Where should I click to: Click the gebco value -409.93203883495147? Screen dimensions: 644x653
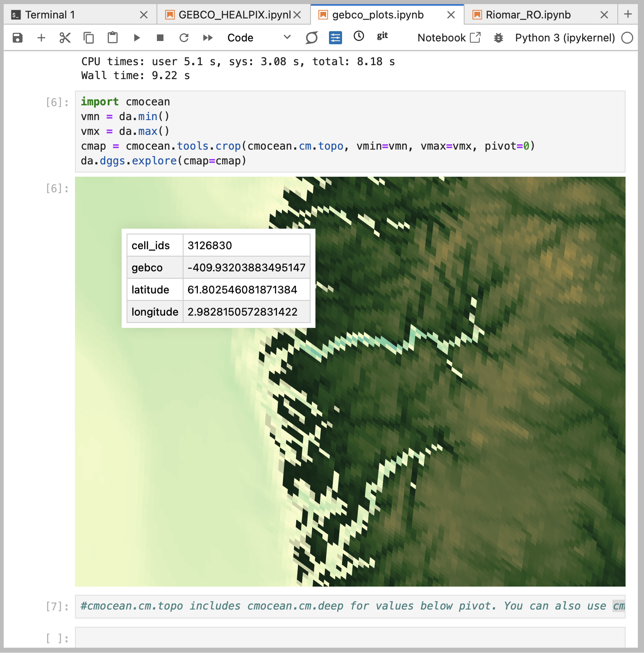click(x=246, y=268)
